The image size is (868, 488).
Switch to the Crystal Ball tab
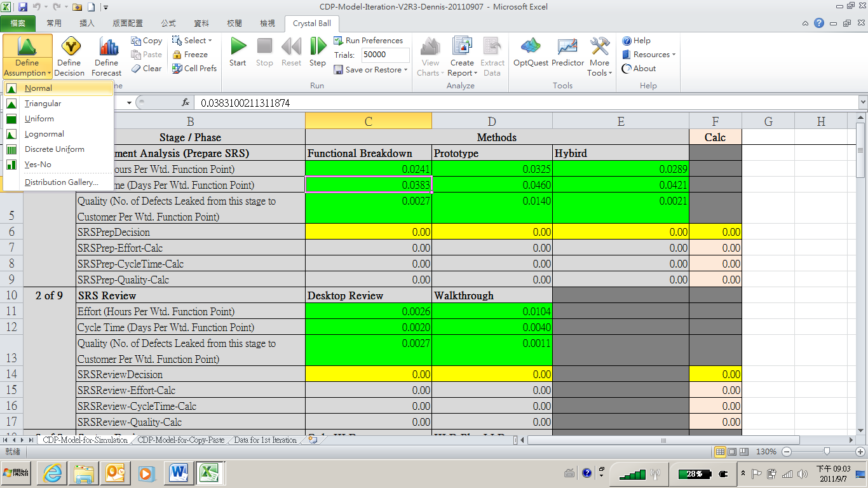click(312, 24)
